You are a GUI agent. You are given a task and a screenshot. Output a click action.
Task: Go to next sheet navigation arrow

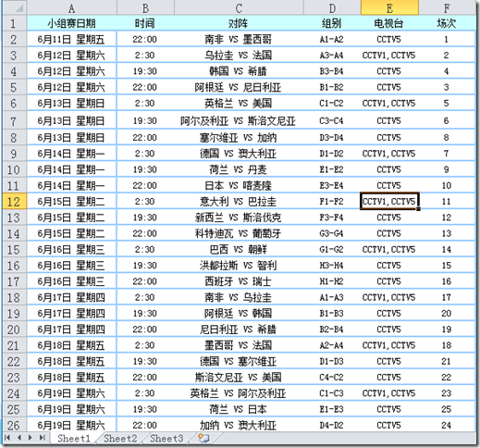[x=31, y=438]
